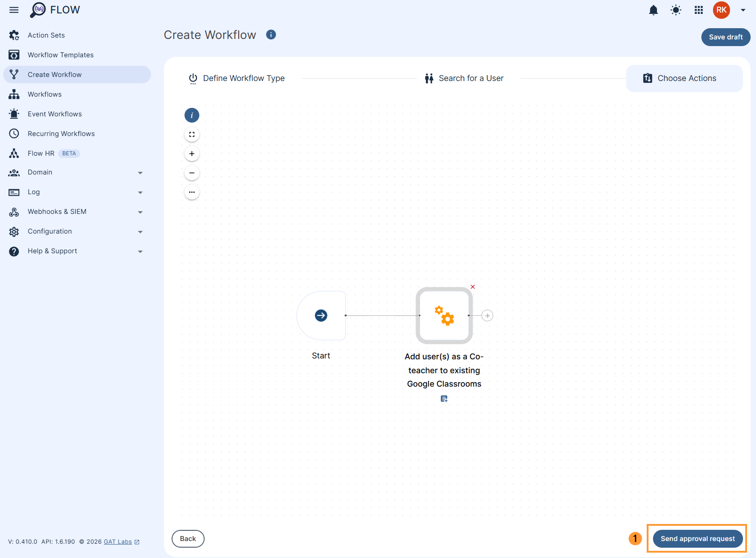Select the Start node on the canvas
The height and width of the screenshot is (558, 756).
321,315
